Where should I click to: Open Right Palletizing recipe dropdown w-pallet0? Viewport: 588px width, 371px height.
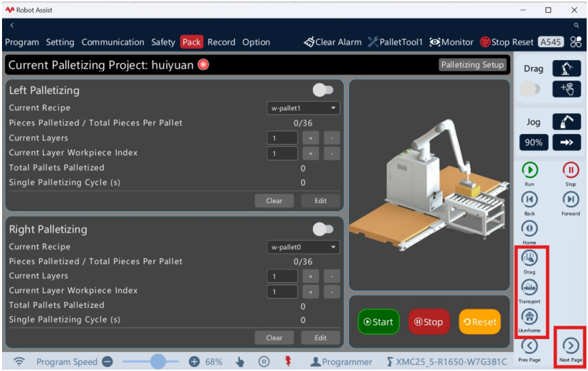point(303,247)
